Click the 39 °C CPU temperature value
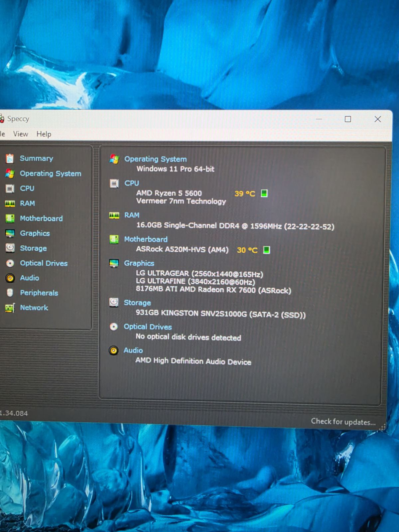The width and height of the screenshot is (399, 532). click(245, 194)
